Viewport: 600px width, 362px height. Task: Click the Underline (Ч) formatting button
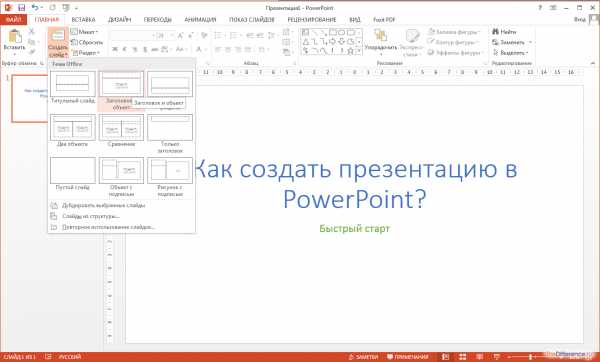(135, 49)
